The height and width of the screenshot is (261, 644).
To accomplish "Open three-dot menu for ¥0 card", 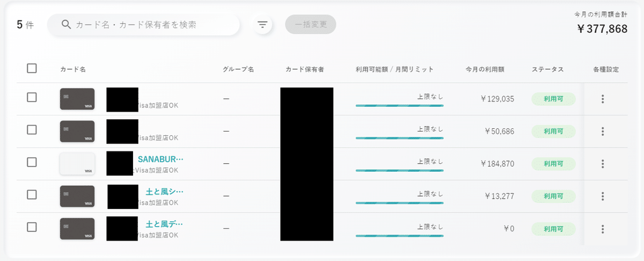I will pyautogui.click(x=603, y=229).
